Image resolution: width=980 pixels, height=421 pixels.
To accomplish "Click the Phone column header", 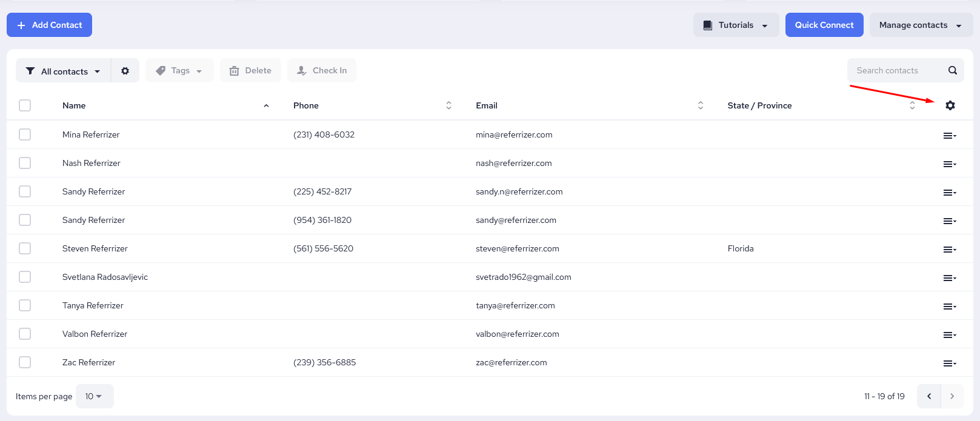I will [x=306, y=105].
